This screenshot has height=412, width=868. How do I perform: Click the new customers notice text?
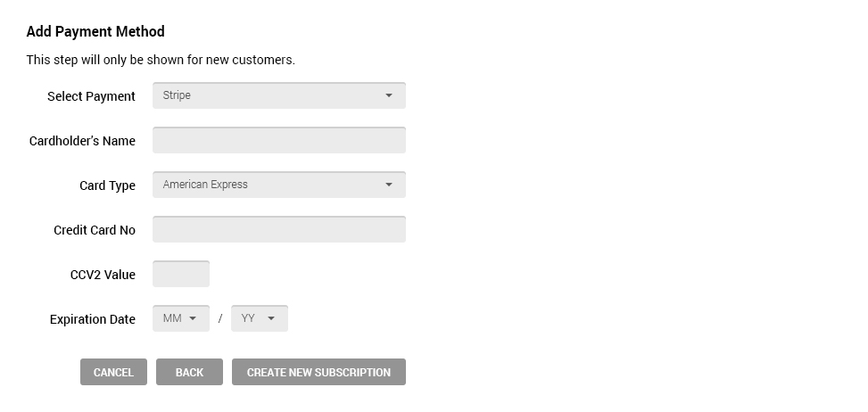point(161,60)
